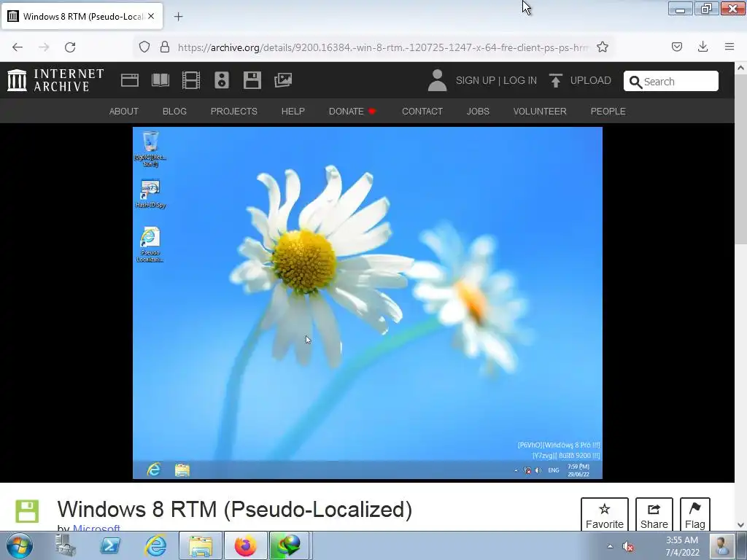747x560 pixels.
Task: Open the Microsoft creator link
Action: point(96,528)
